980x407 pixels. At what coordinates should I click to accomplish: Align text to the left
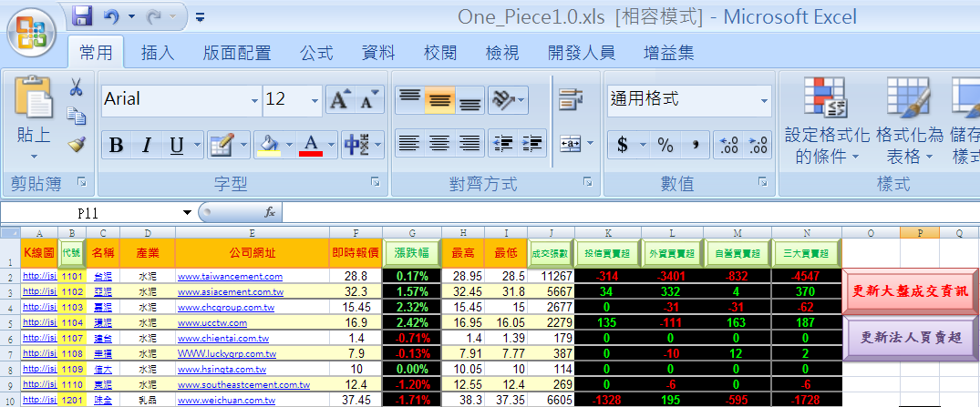point(410,144)
